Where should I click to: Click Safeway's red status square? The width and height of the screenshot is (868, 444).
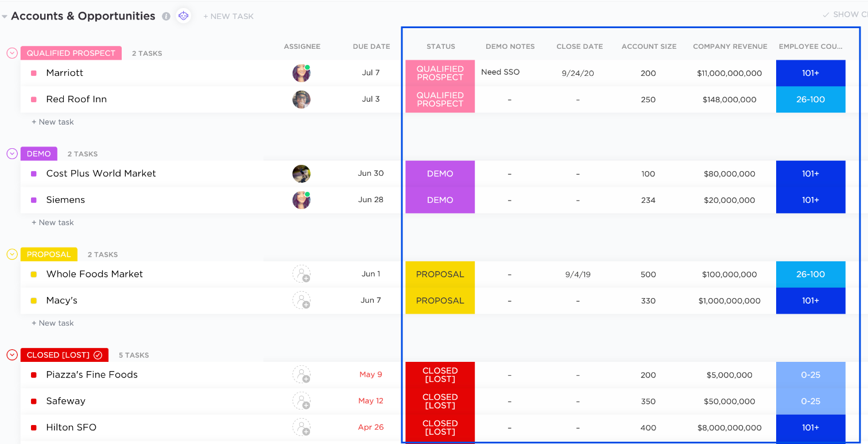click(x=33, y=401)
